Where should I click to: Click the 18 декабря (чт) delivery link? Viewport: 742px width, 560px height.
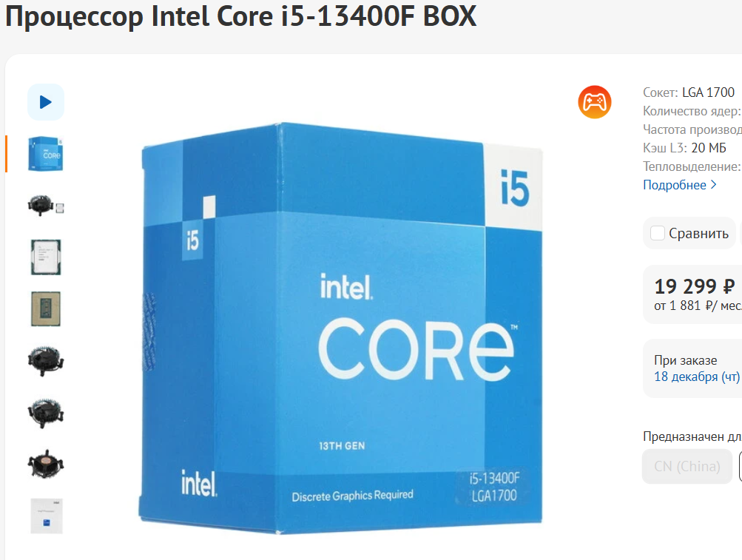(697, 377)
